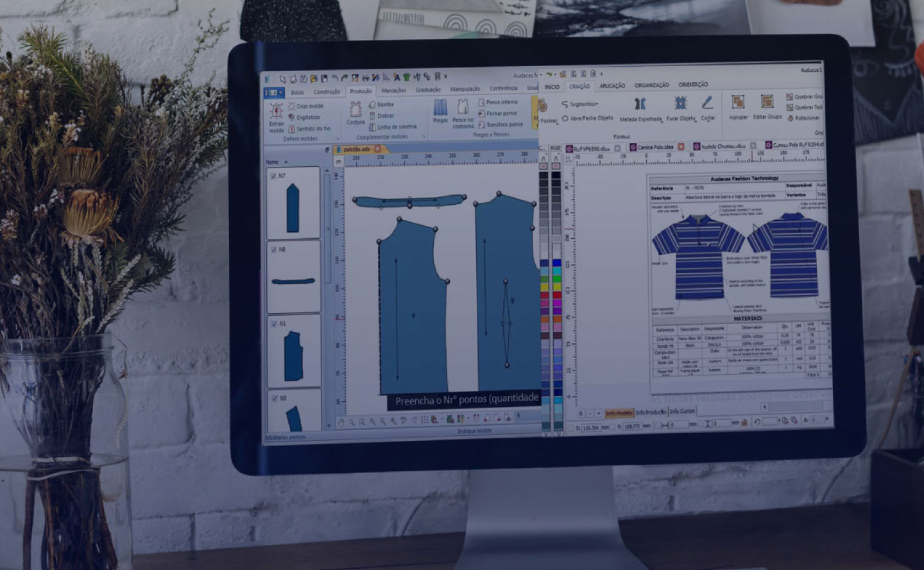Switch to the APLICAÇÃO tab

[612, 86]
